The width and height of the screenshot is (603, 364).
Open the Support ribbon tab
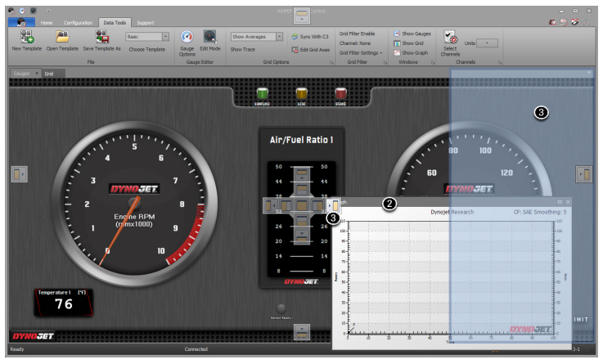(x=145, y=22)
